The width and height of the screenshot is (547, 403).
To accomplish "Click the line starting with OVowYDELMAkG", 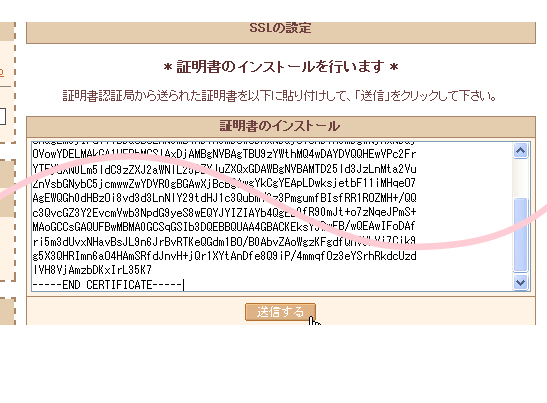I will click(x=224, y=154).
